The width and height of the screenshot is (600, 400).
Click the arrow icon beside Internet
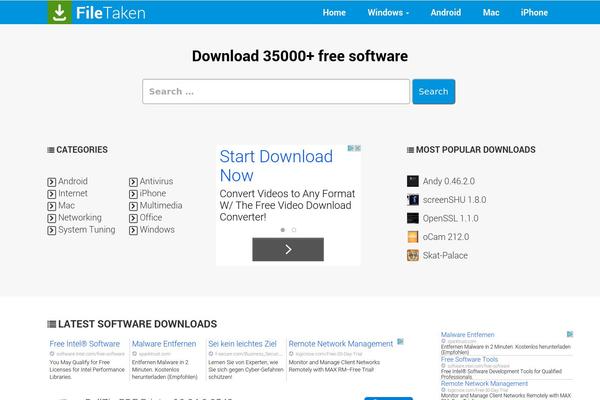point(52,194)
